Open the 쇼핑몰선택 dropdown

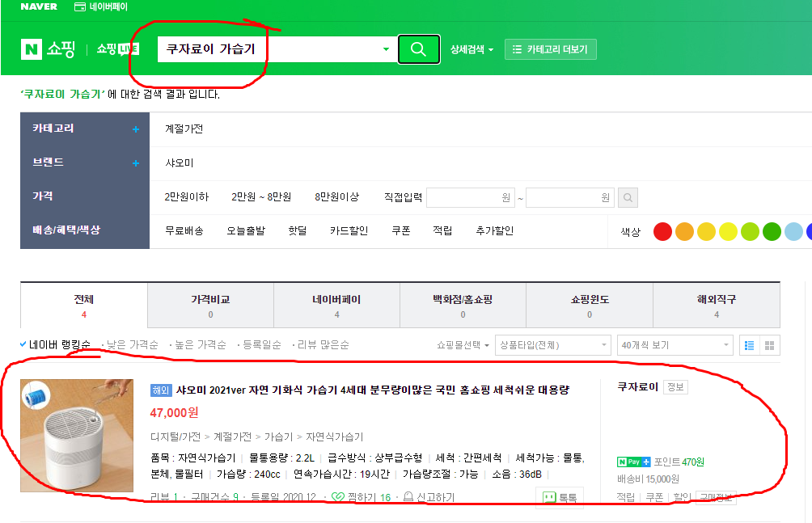[x=463, y=345]
